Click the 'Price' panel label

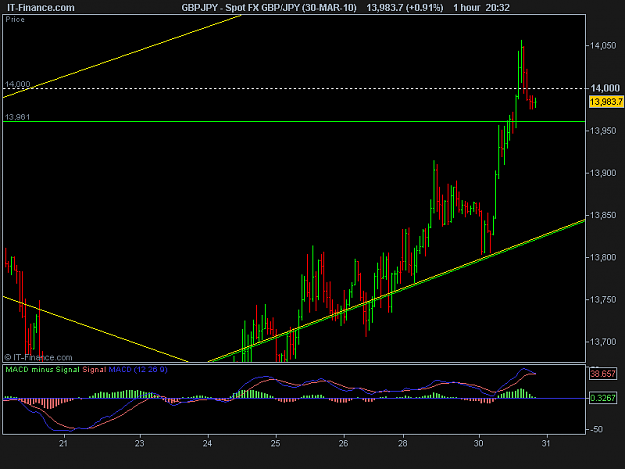[x=15, y=20]
